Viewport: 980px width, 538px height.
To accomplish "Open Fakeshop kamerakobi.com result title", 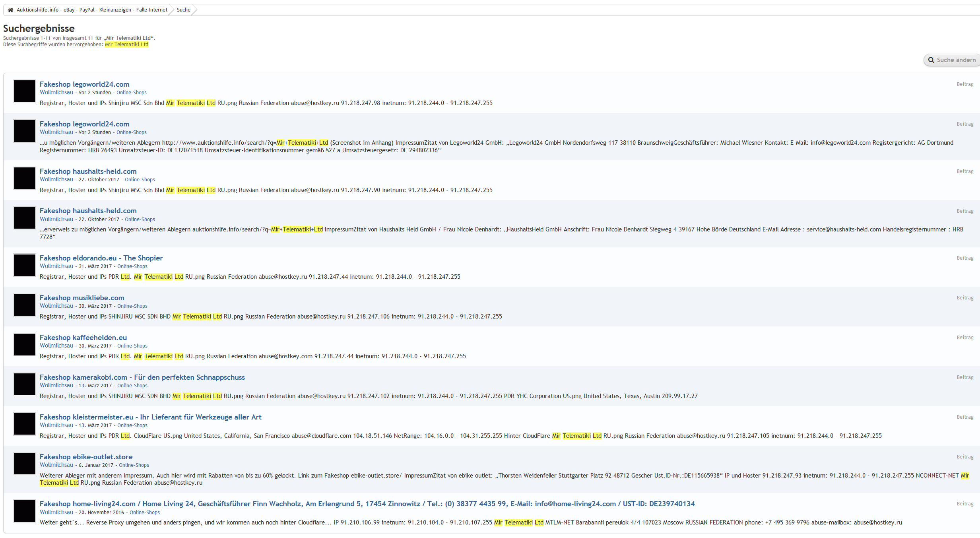I will click(x=142, y=377).
